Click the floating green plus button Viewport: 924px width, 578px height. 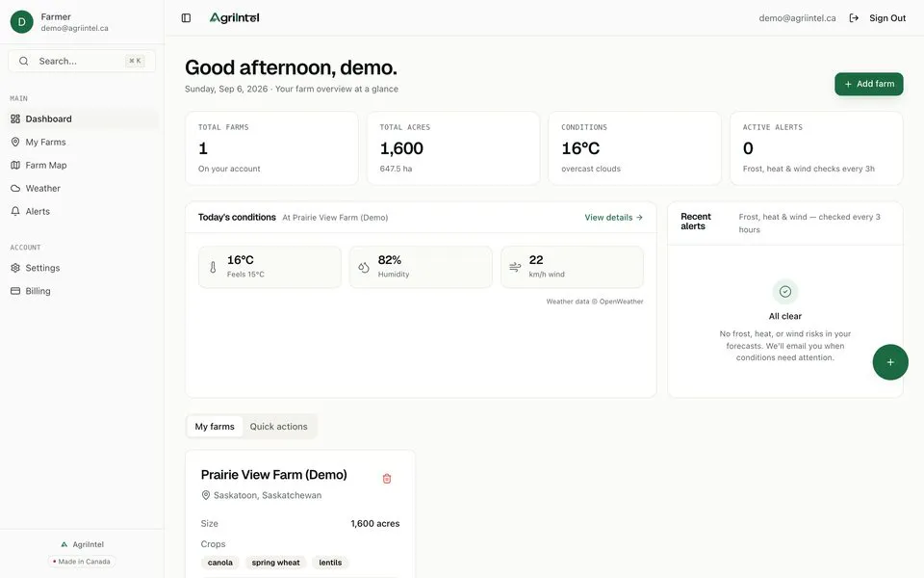(889, 362)
